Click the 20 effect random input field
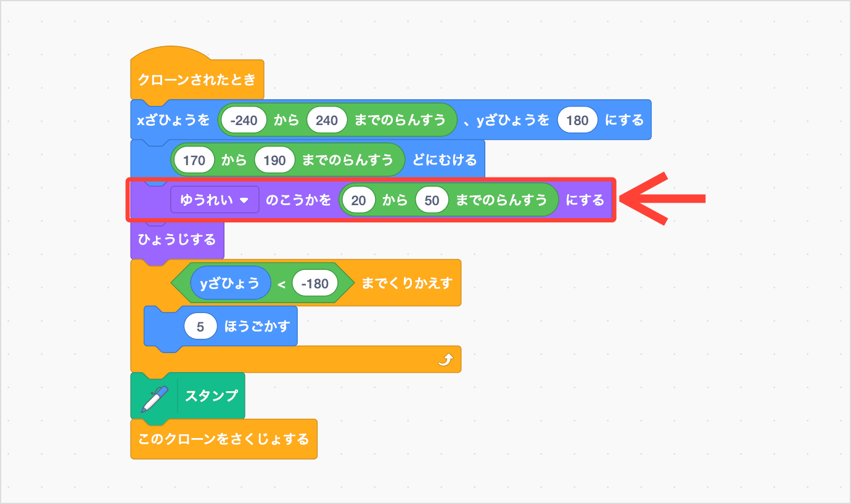Viewport: 851px width, 504px height. coord(358,200)
